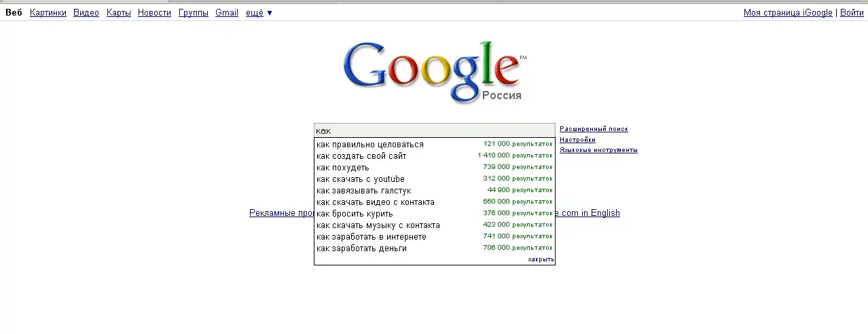Pick the как похудеть suggestion

coord(343,168)
